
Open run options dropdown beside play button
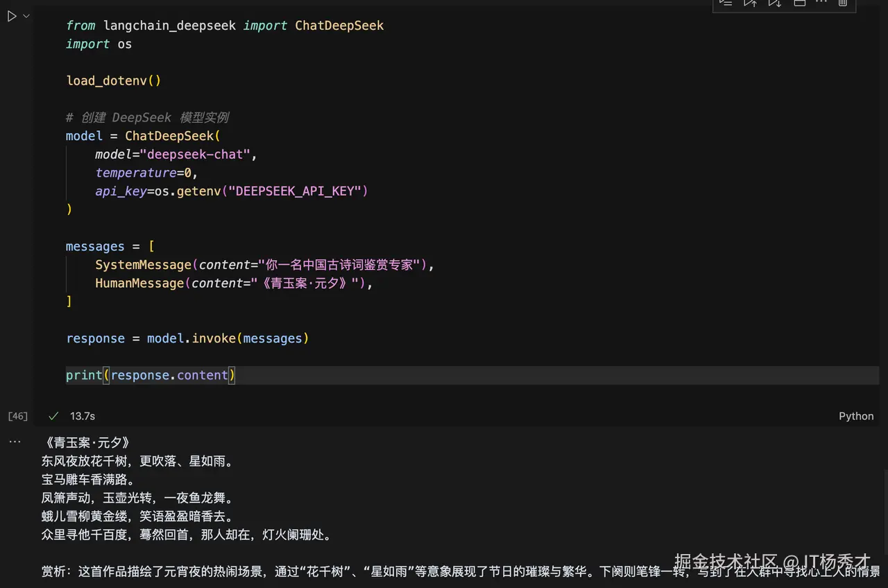pos(26,16)
